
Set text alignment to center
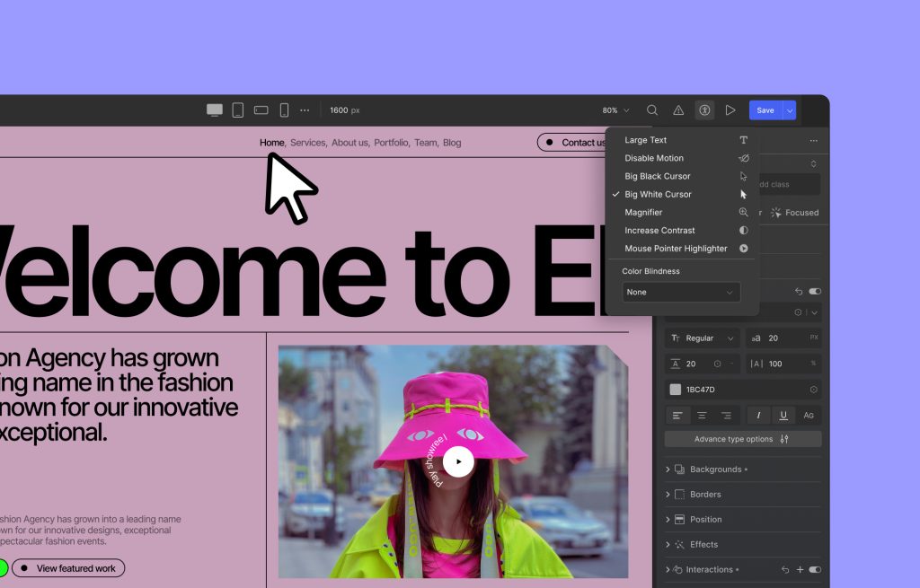pyautogui.click(x=702, y=415)
